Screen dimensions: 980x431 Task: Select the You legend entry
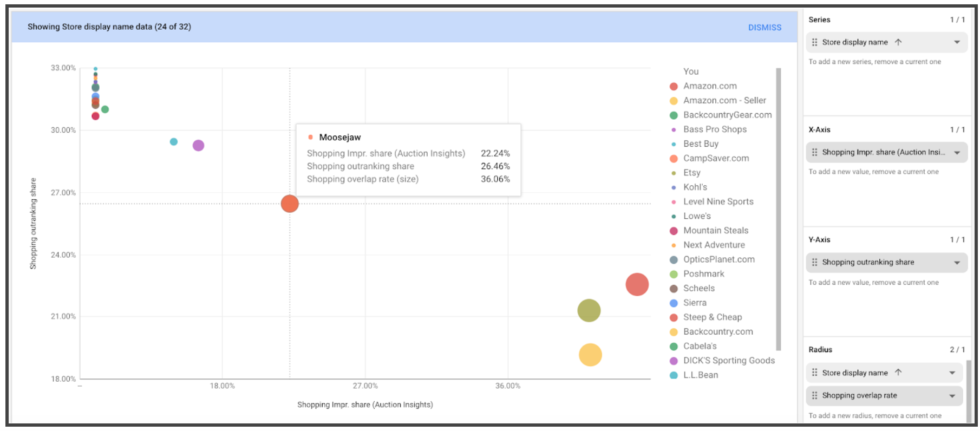(x=691, y=71)
